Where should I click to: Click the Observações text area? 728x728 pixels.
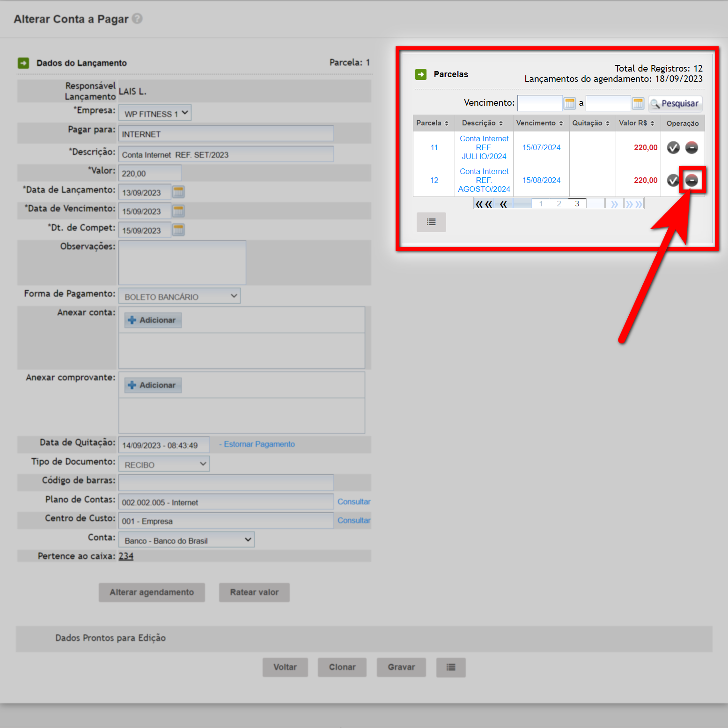(x=182, y=262)
